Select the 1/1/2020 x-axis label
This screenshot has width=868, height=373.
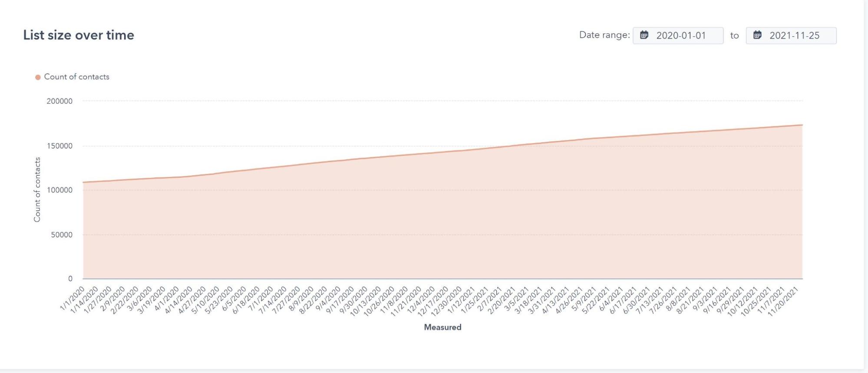(x=73, y=299)
